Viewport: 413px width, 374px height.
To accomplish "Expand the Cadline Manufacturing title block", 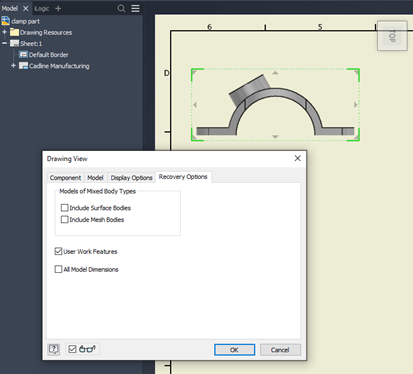I will click(13, 66).
